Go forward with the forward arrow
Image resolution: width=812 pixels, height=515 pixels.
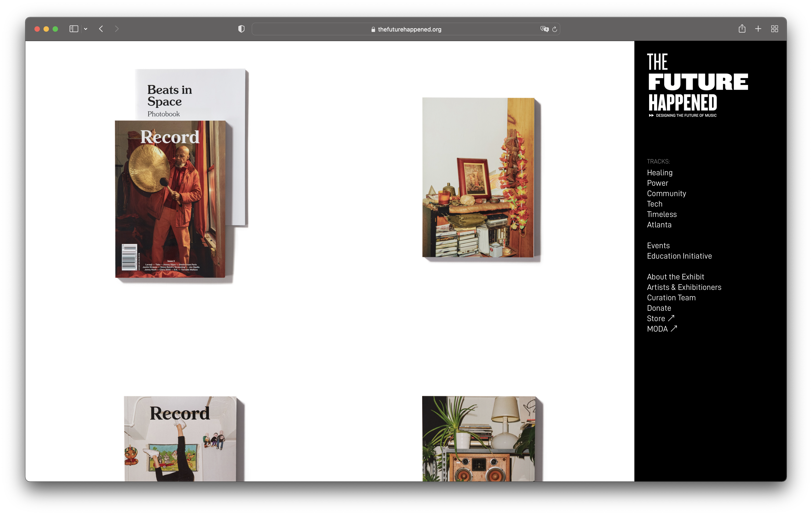click(x=117, y=29)
